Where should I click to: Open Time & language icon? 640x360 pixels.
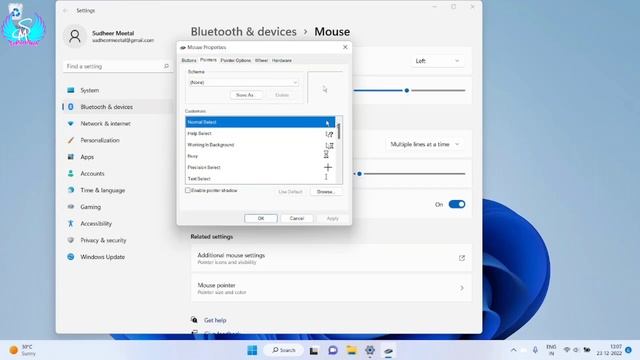(71, 190)
